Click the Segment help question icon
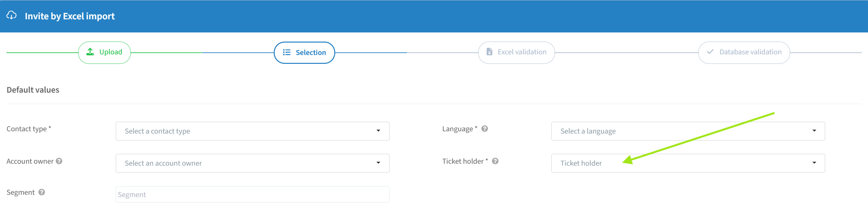The image size is (868, 219). [x=42, y=192]
